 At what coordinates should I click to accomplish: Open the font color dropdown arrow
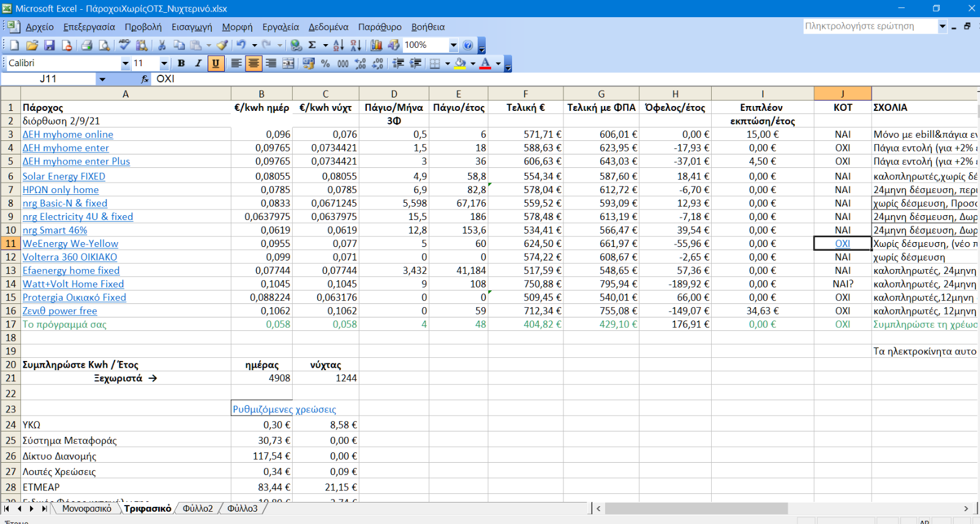click(498, 63)
